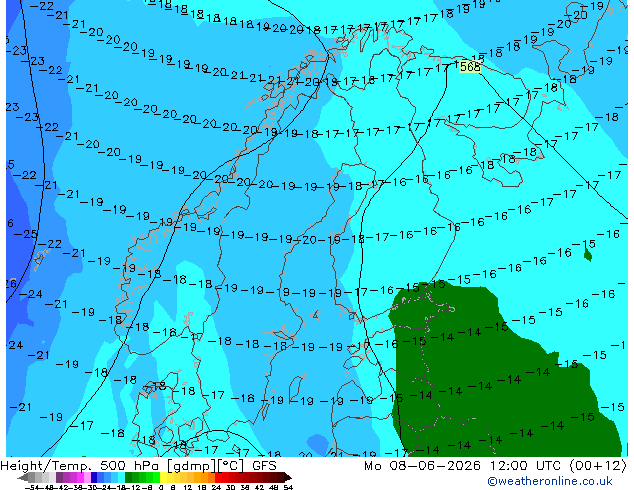Click the "12:00 UTC" forecast time text
634x490 pixels.
[x=526, y=466]
